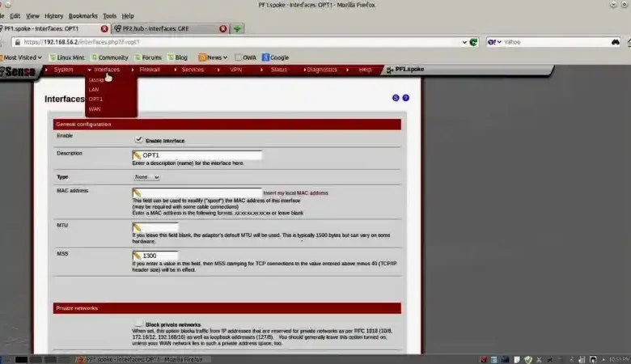Open Firefox Help menu in menu bar
This screenshot has height=364, width=631.
click(128, 16)
